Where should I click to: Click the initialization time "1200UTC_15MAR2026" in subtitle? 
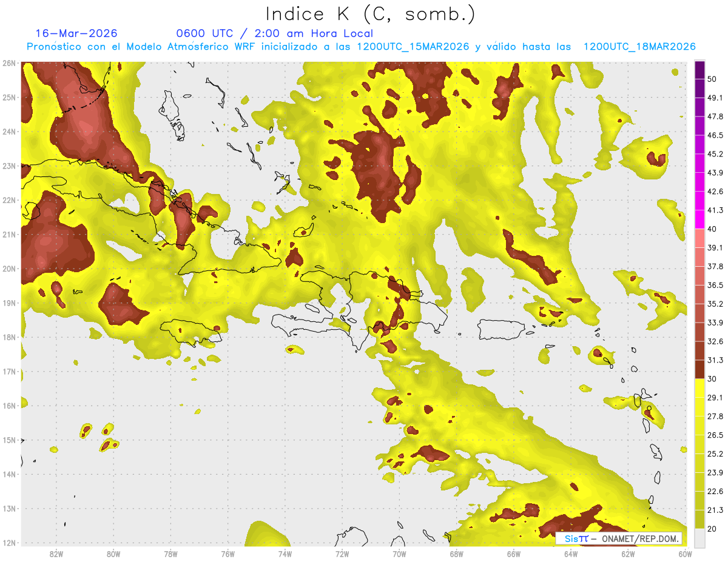413,47
